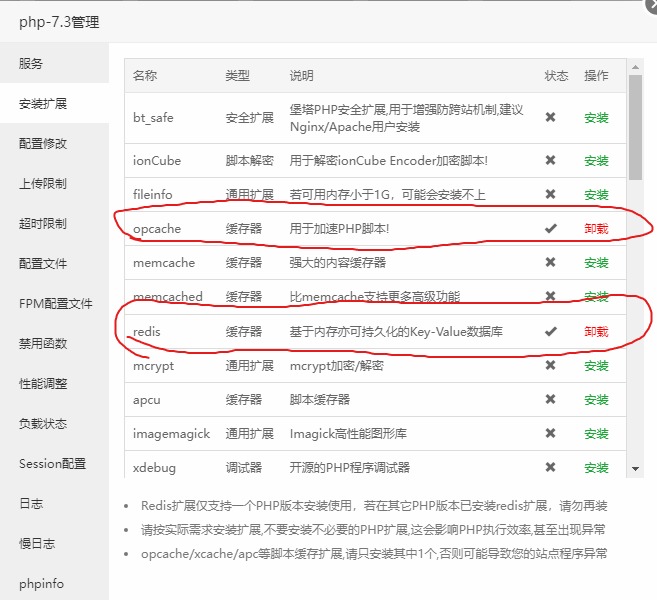The image size is (657, 600).
Task: Install the imagemagick extension
Action: (596, 434)
